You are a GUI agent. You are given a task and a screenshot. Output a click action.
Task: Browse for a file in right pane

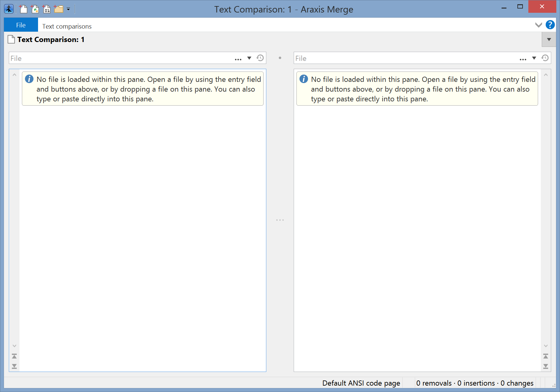(x=523, y=59)
